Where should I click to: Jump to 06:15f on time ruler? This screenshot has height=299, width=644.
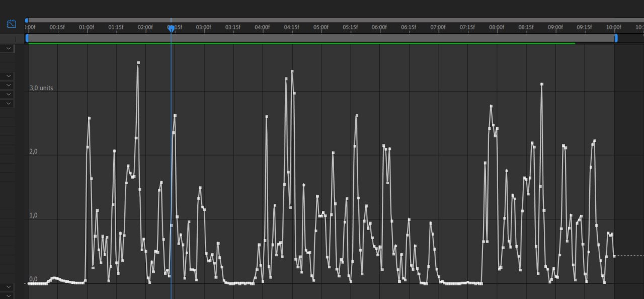409,27
